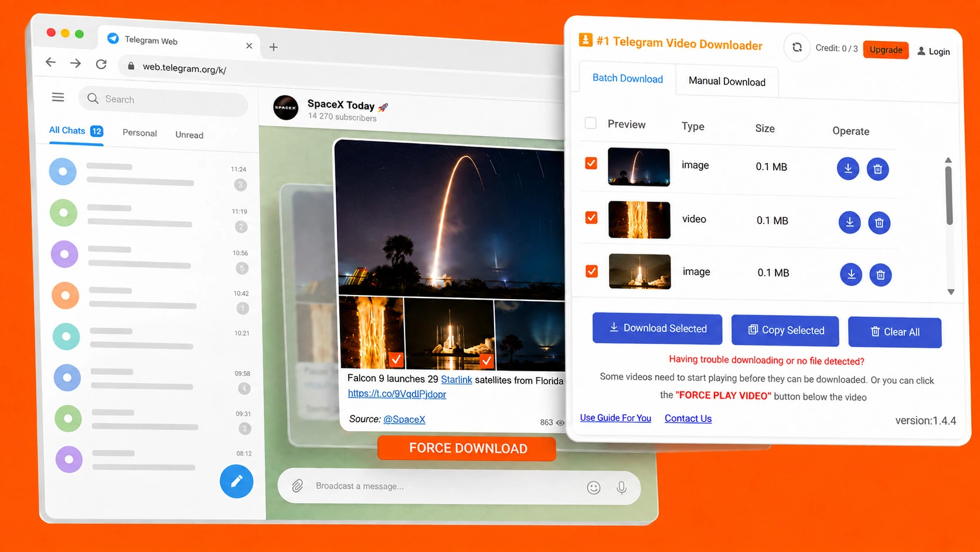Delete the third row image file
The height and width of the screenshot is (552, 980).
(x=880, y=275)
